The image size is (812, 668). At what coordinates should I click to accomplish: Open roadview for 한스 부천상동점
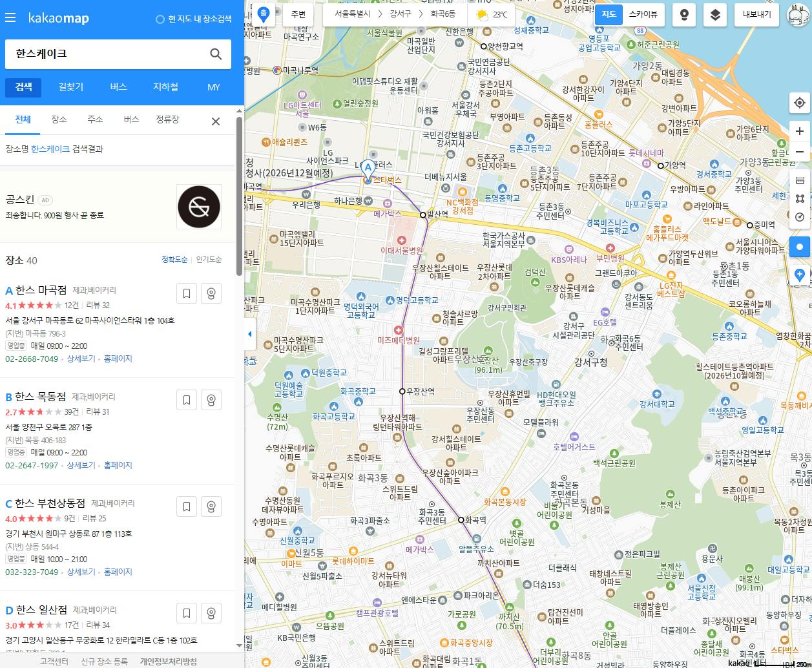211,506
